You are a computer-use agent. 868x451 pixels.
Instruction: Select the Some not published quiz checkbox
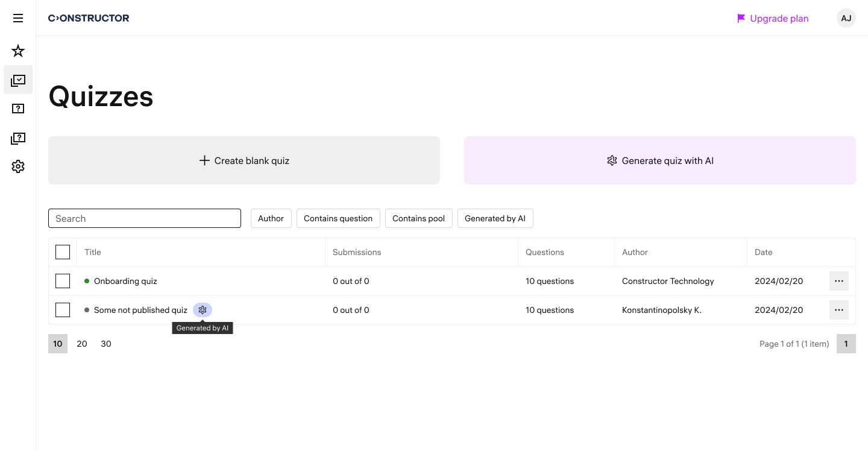click(x=63, y=310)
